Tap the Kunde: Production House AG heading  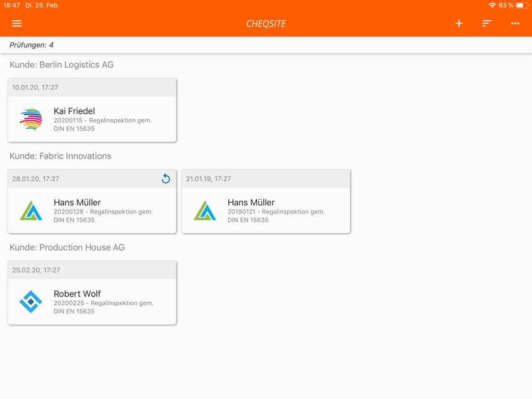67,247
